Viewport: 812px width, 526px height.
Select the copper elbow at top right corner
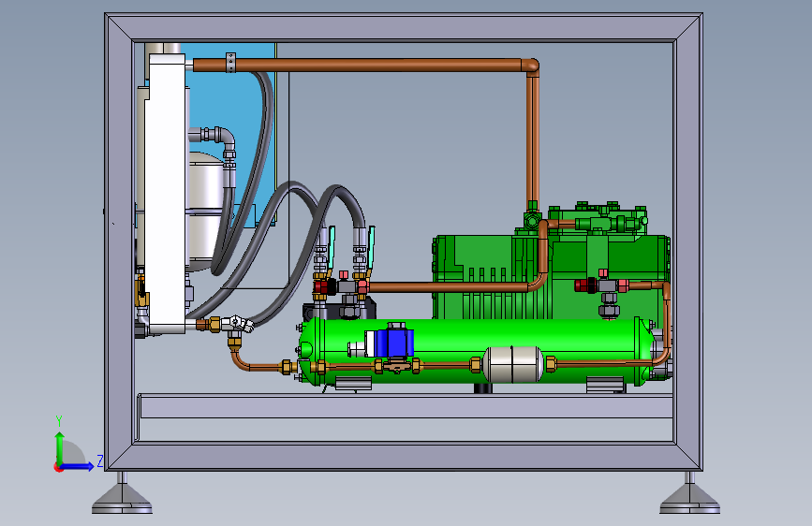coord(531,66)
